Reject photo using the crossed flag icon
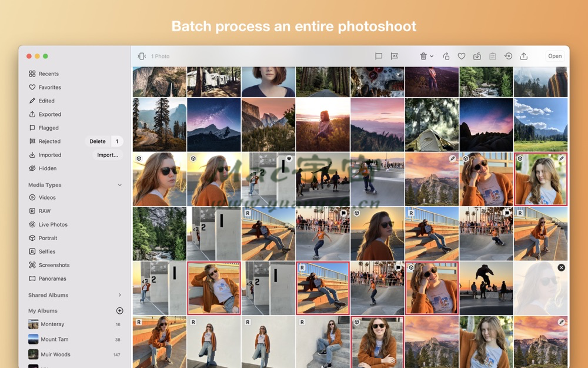The image size is (588, 368). pos(394,57)
